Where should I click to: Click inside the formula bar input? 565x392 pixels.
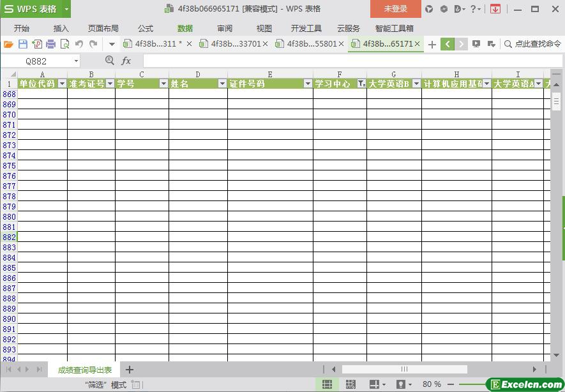[x=352, y=61]
